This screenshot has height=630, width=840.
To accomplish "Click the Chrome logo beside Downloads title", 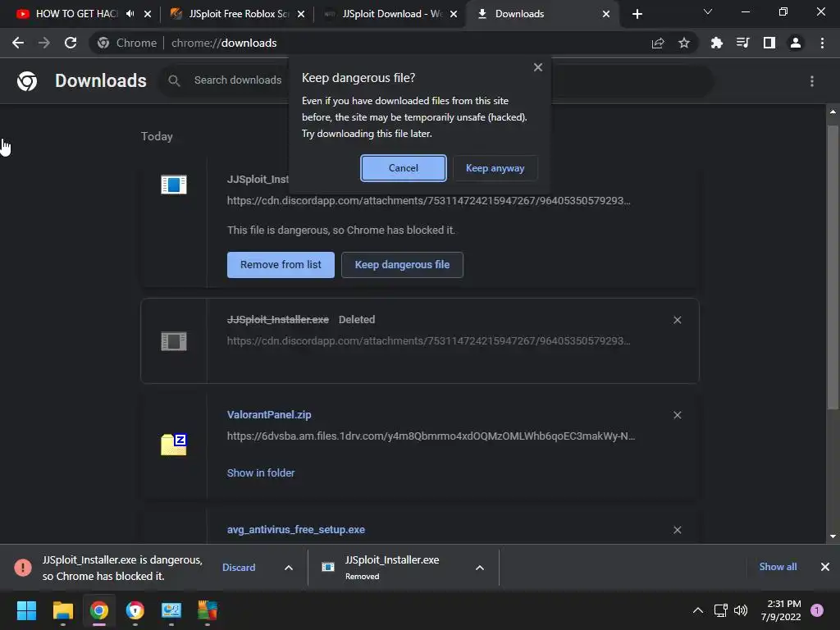I will tap(27, 81).
